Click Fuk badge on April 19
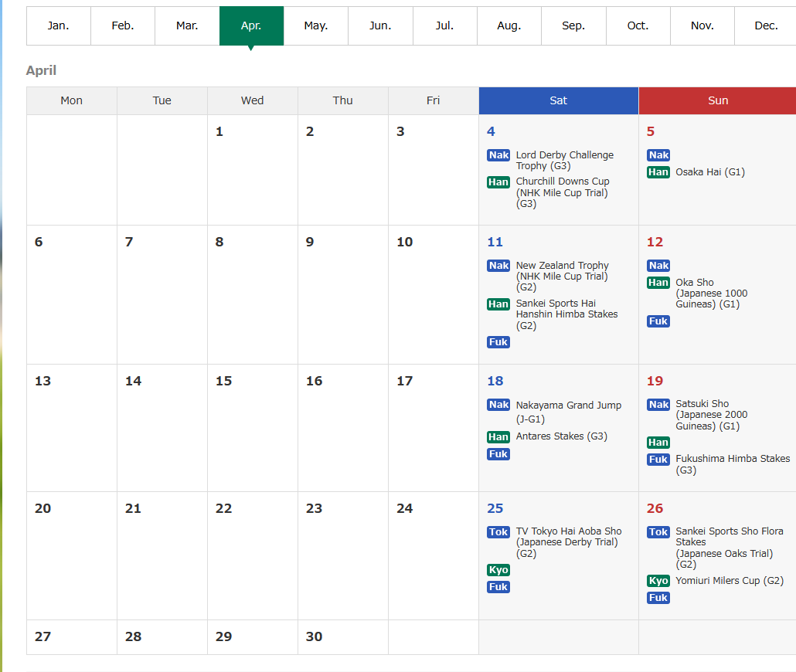Screen dimensions: 796x672 coord(658,460)
